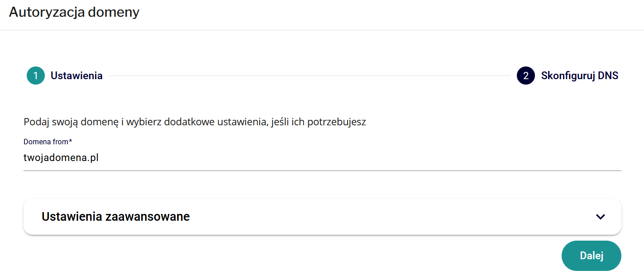Click the digit "1" inside the teal circle

click(x=36, y=76)
